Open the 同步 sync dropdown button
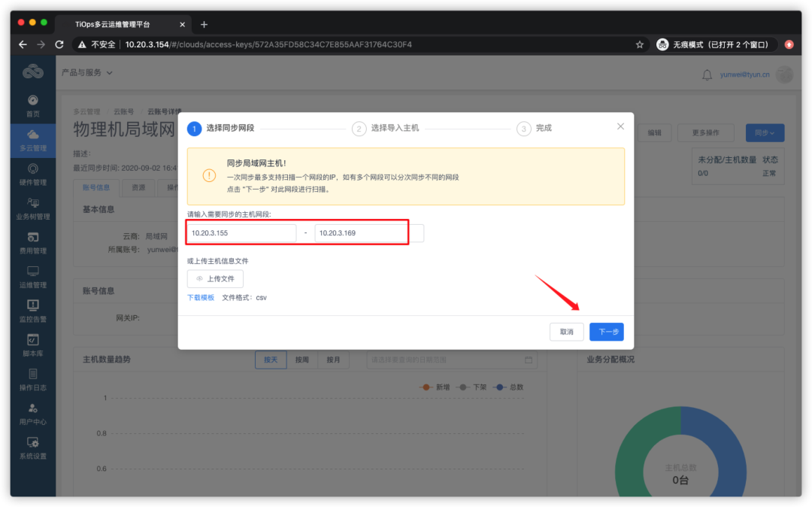 pyautogui.click(x=765, y=132)
